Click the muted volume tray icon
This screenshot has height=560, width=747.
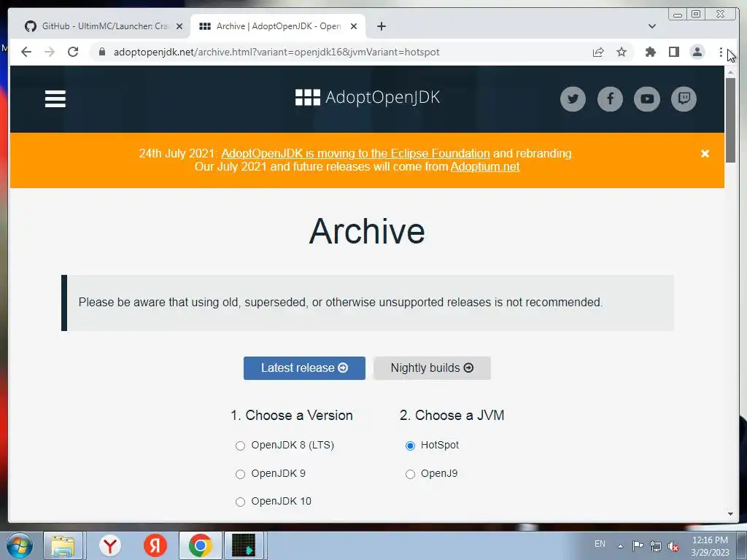coord(673,546)
